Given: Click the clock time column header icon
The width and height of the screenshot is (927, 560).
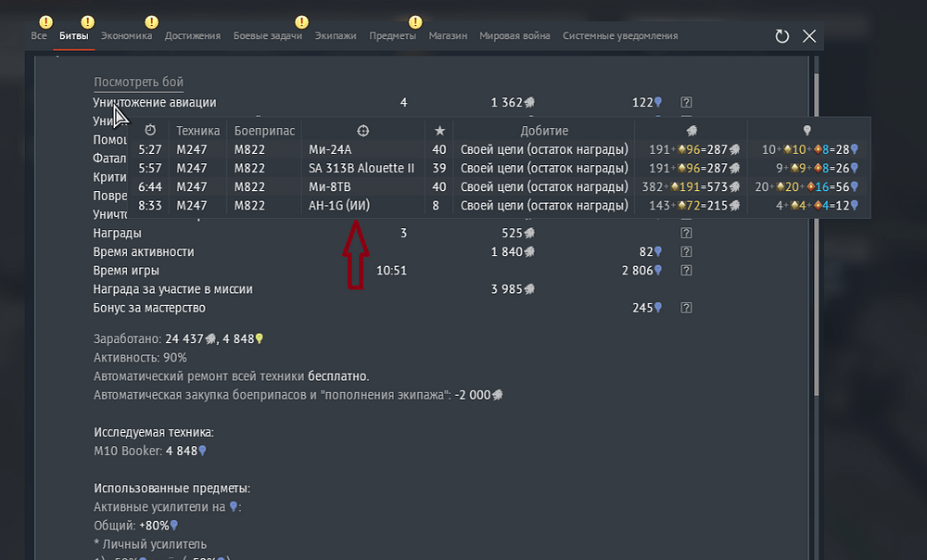Looking at the screenshot, I should [x=150, y=131].
